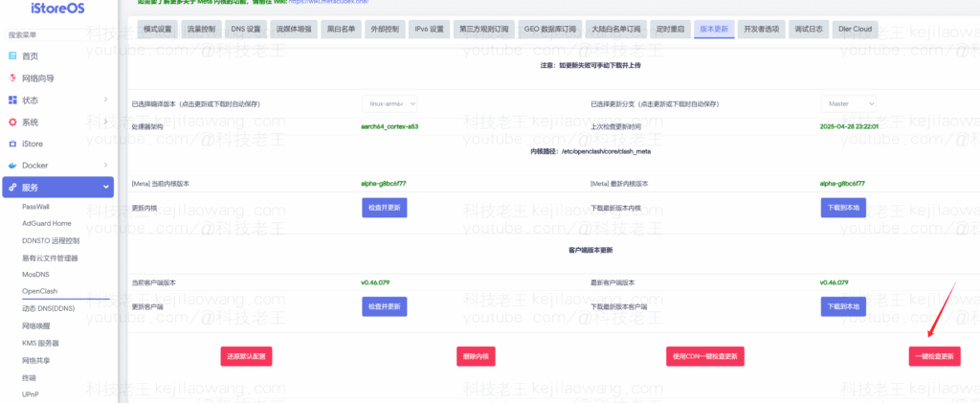Select OpenClash in the sidebar
The width and height of the screenshot is (980, 403).
(40, 291)
